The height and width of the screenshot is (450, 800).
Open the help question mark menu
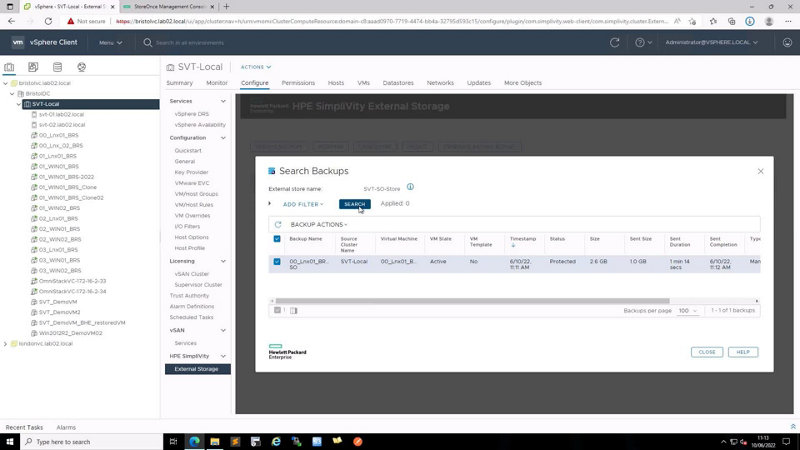pyautogui.click(x=643, y=43)
